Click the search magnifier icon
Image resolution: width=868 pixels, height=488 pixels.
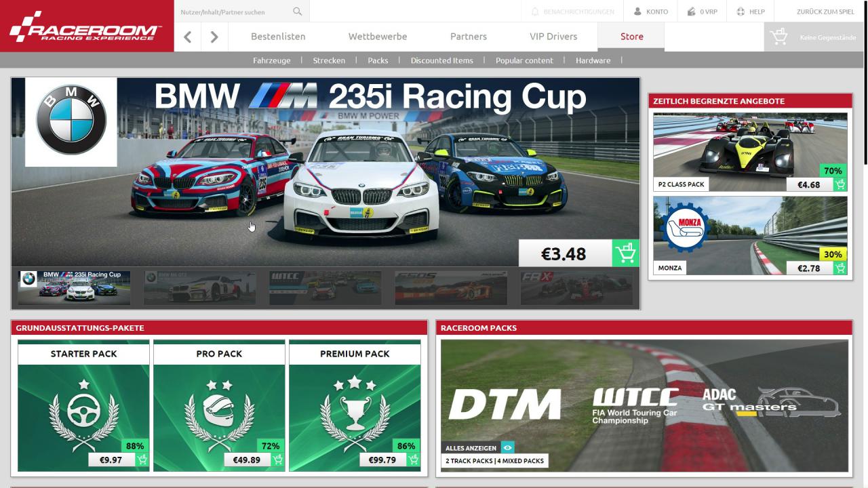pos(297,12)
